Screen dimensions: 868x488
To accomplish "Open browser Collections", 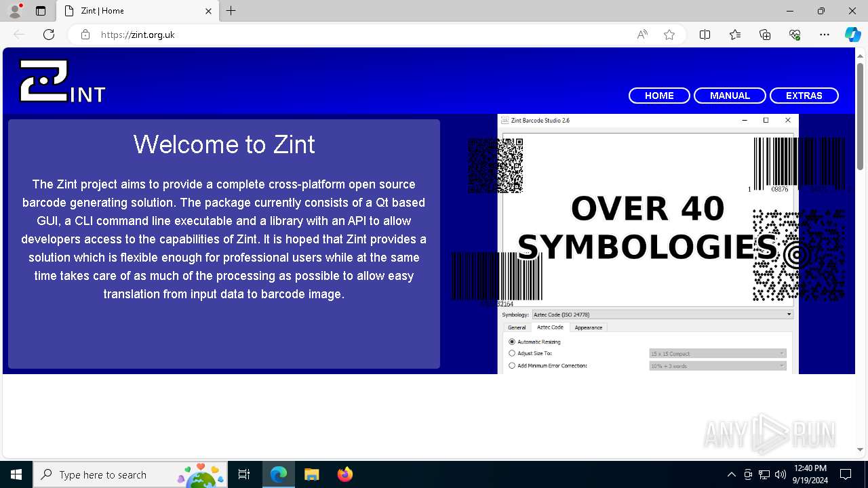I will (765, 35).
